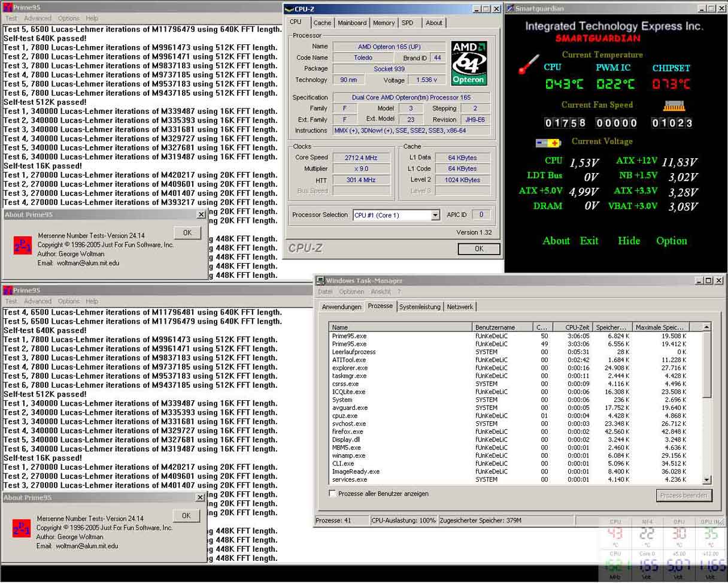Click the bottom Prime95 window title icon

click(x=7, y=290)
